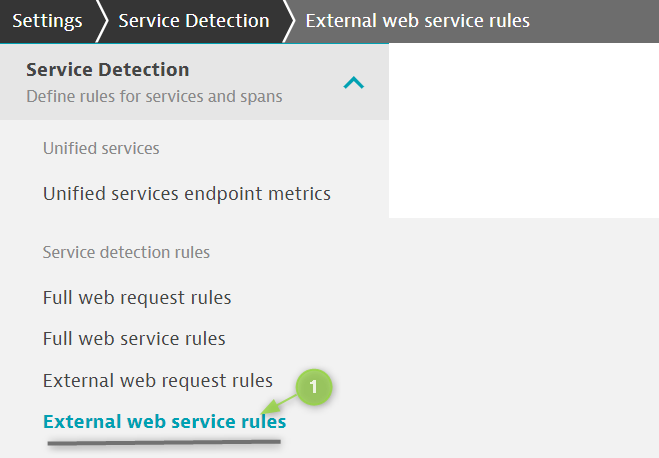Image resolution: width=659 pixels, height=458 pixels.
Task: Open External web request rules
Action: [158, 380]
